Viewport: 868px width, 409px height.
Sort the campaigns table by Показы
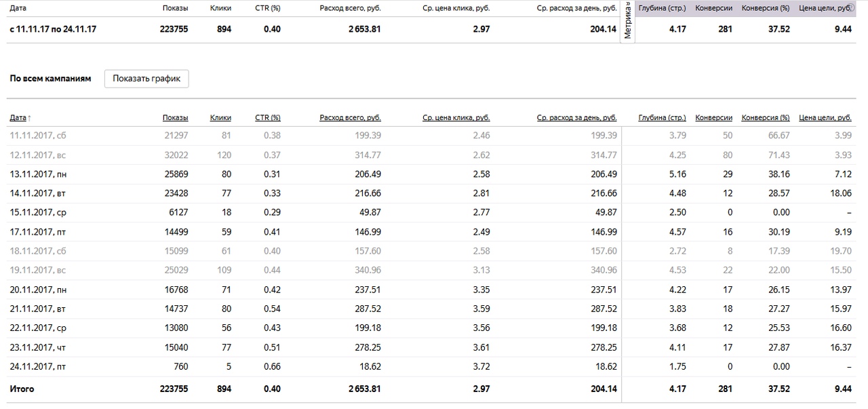175,118
